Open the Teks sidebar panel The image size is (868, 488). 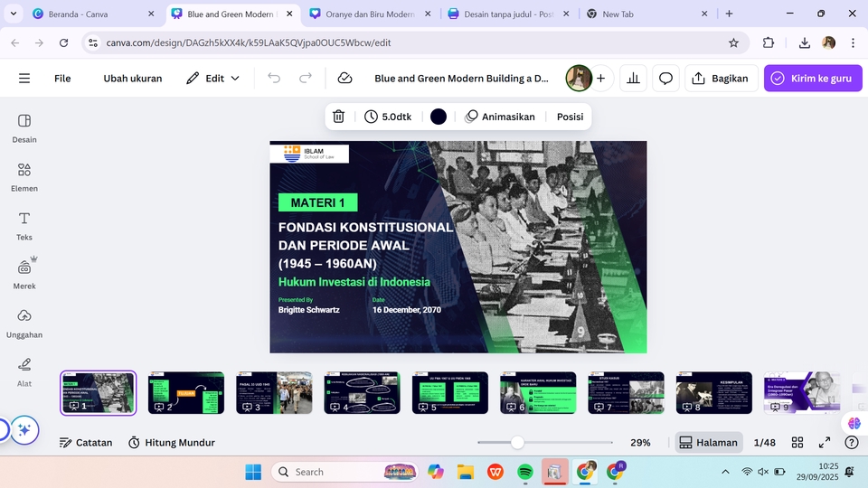24,226
